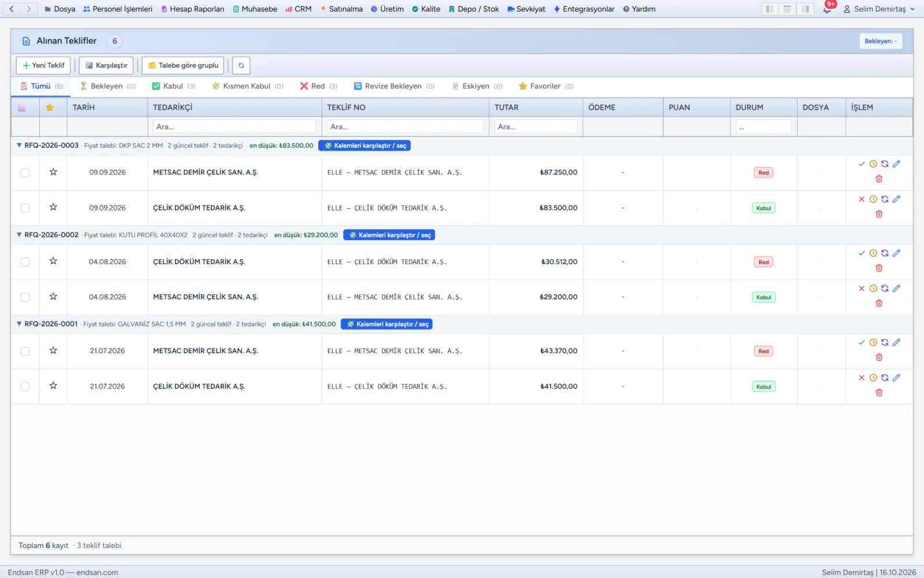Viewport: 924px width, 578px height.
Task: Open the Satınalma menu
Action: pyautogui.click(x=341, y=9)
